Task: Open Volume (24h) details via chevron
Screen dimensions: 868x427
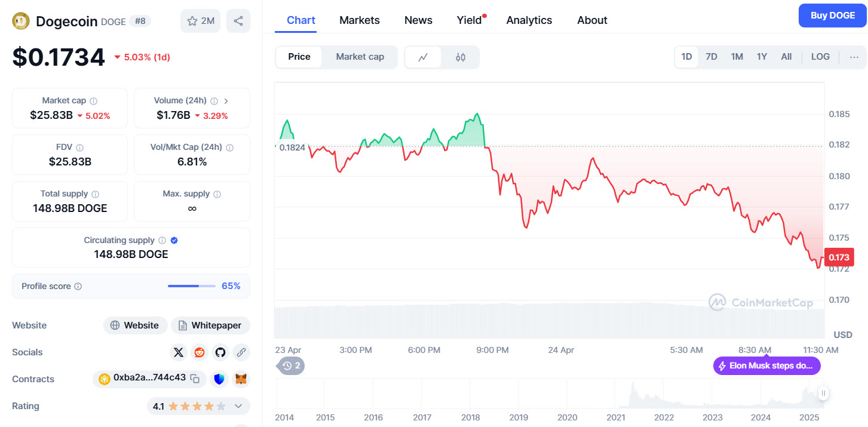Action: pos(226,100)
